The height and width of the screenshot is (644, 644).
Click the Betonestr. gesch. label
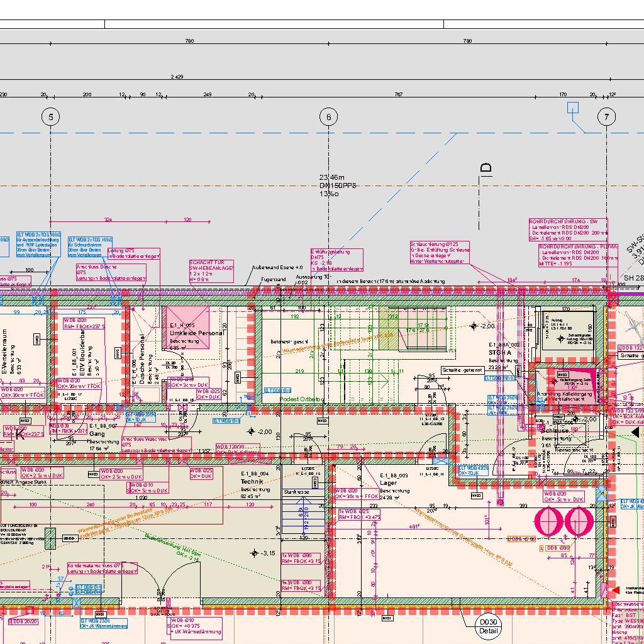[x=289, y=341]
